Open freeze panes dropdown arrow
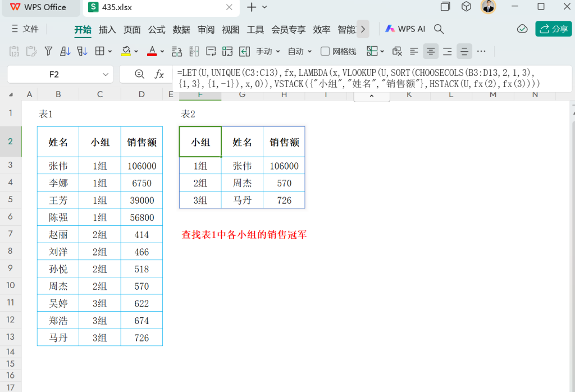This screenshot has height=392, width=575. click(382, 52)
